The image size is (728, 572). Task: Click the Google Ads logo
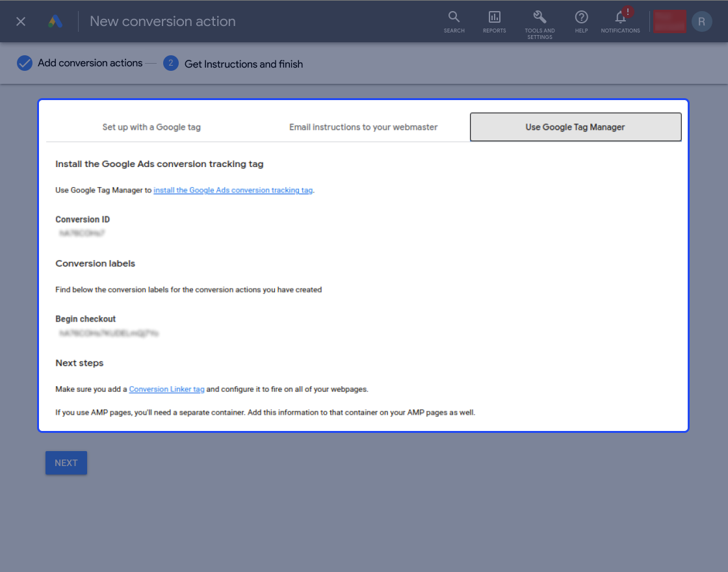tap(55, 21)
